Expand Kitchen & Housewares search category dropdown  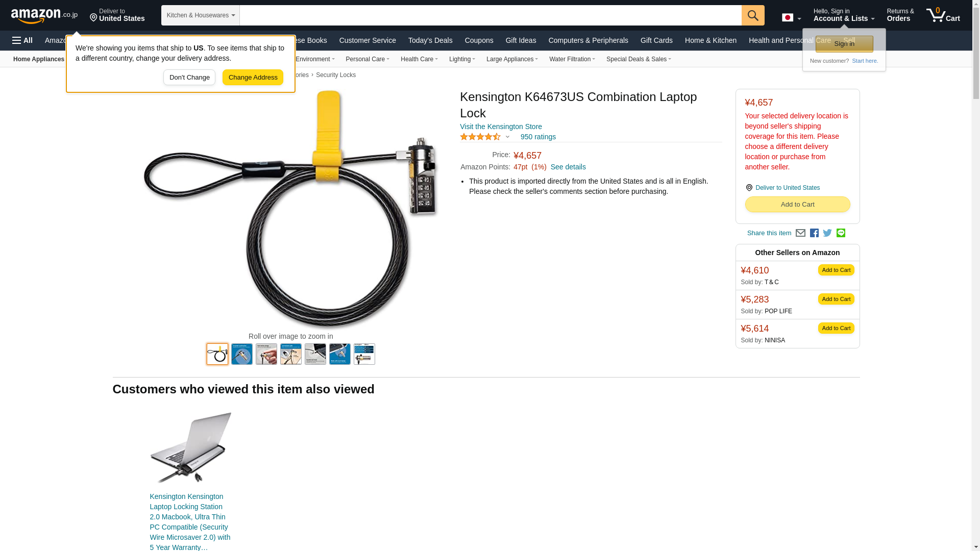point(201,15)
